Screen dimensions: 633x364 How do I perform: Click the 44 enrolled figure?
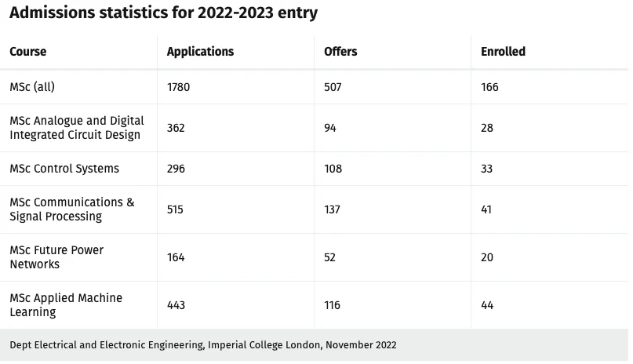[x=487, y=305]
